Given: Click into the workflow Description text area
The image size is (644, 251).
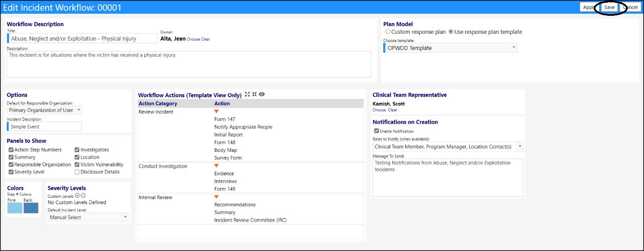Looking at the screenshot, I should [x=189, y=64].
